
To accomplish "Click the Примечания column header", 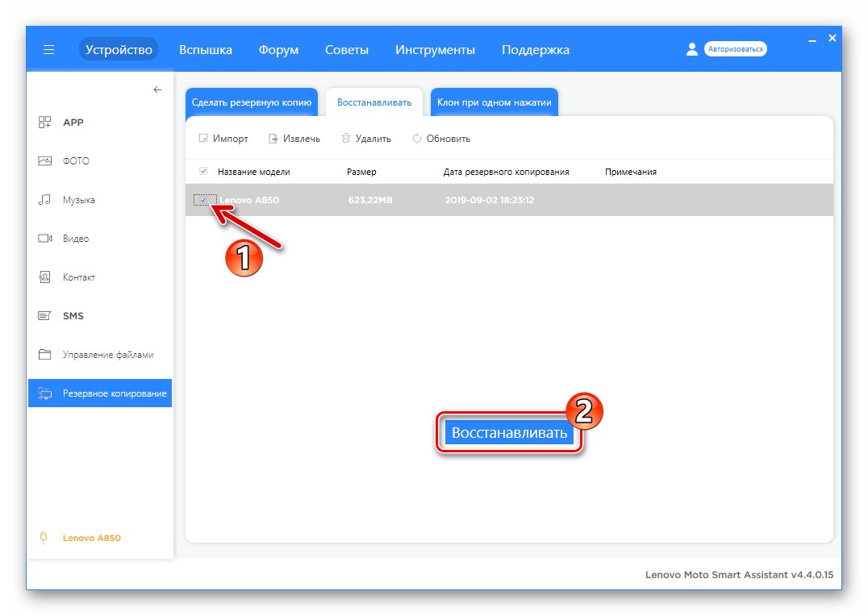I will [x=631, y=172].
